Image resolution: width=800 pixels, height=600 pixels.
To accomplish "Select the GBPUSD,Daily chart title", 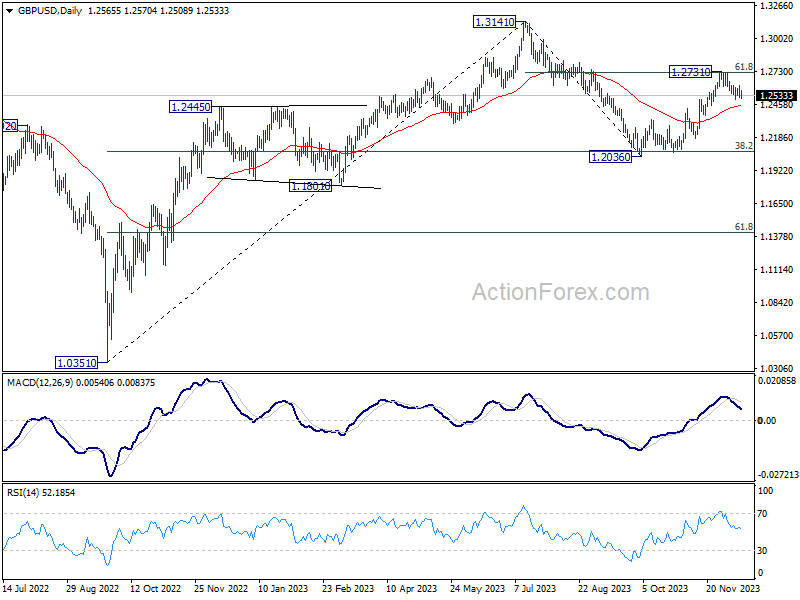I will coord(49,11).
